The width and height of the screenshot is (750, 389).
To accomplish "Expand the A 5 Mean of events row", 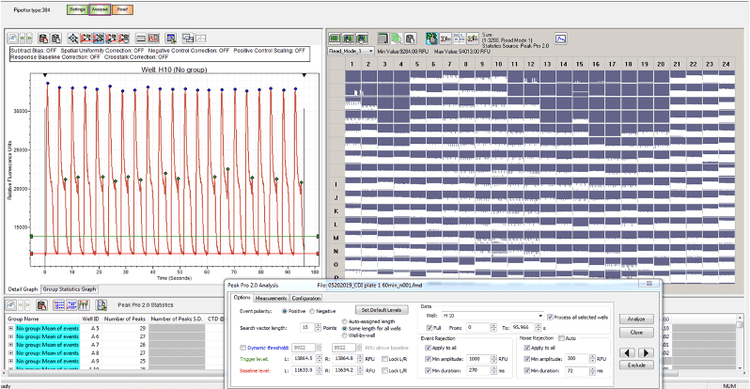I will point(11,328).
